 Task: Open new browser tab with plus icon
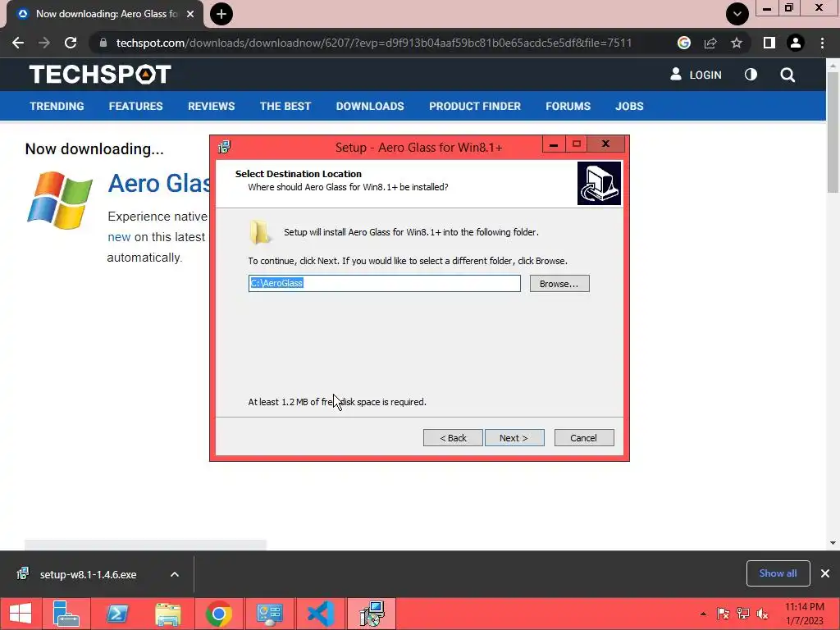point(221,14)
